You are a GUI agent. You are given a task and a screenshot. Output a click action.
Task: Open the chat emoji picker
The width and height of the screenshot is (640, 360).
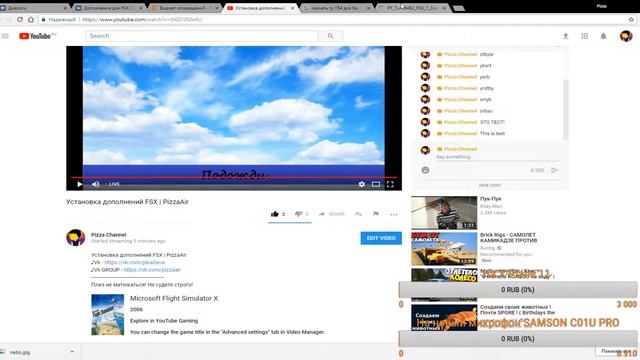tap(425, 170)
